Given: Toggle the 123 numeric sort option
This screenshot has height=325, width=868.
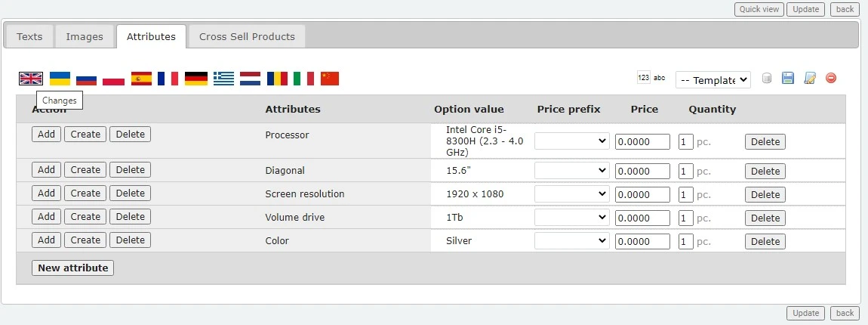Looking at the screenshot, I should pos(643,78).
